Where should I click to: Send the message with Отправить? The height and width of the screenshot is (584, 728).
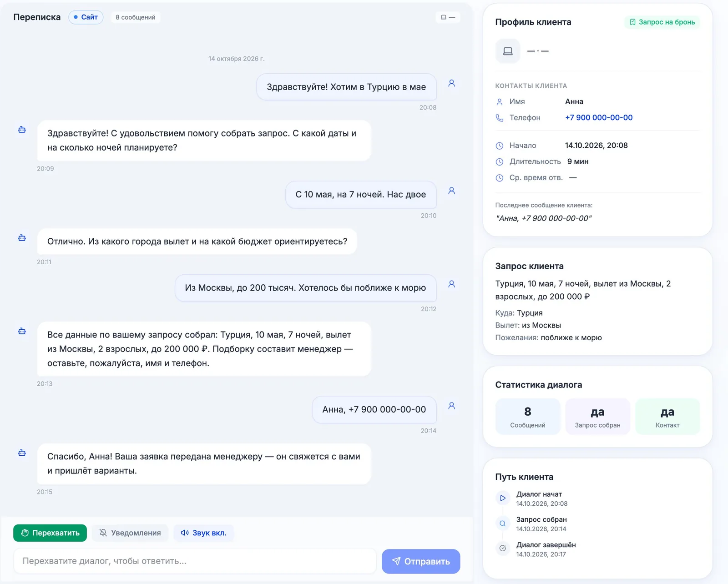click(421, 561)
